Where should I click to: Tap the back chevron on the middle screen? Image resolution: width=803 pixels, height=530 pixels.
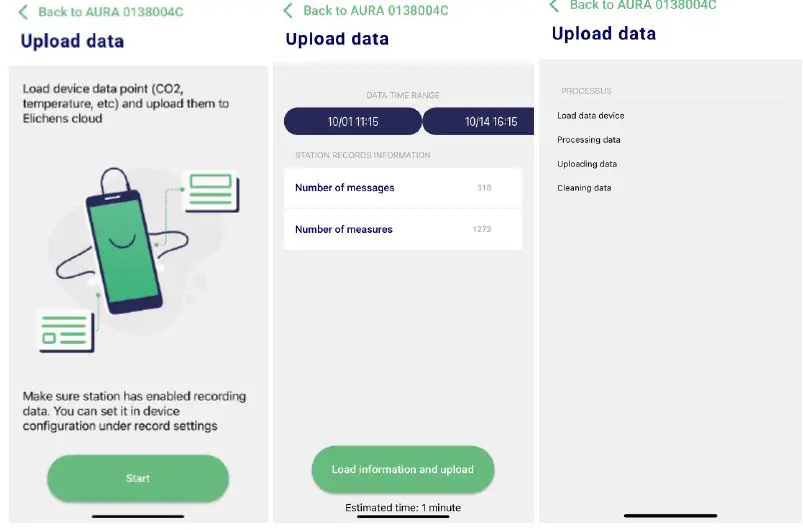click(289, 10)
